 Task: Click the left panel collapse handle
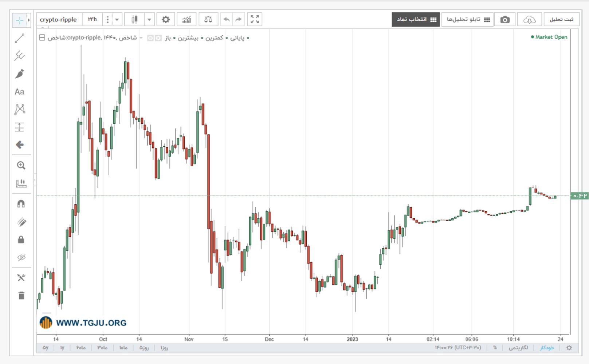tap(35, 180)
